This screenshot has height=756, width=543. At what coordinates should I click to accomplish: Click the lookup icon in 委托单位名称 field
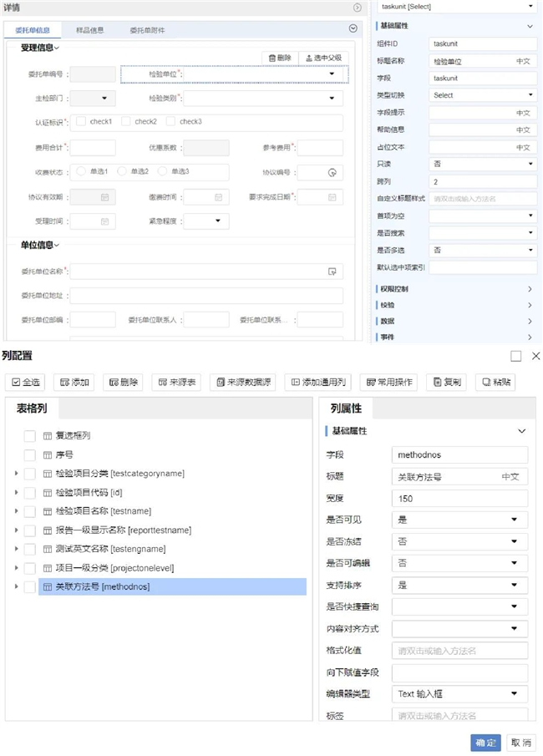point(332,271)
